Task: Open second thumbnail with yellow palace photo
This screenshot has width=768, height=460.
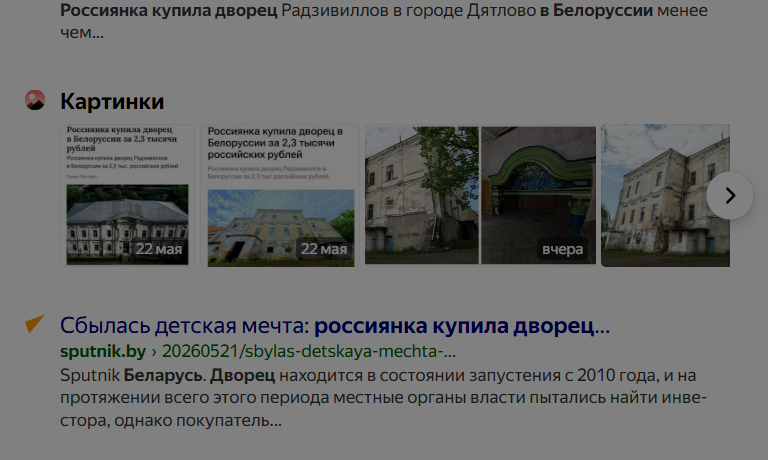Action: tap(280, 195)
